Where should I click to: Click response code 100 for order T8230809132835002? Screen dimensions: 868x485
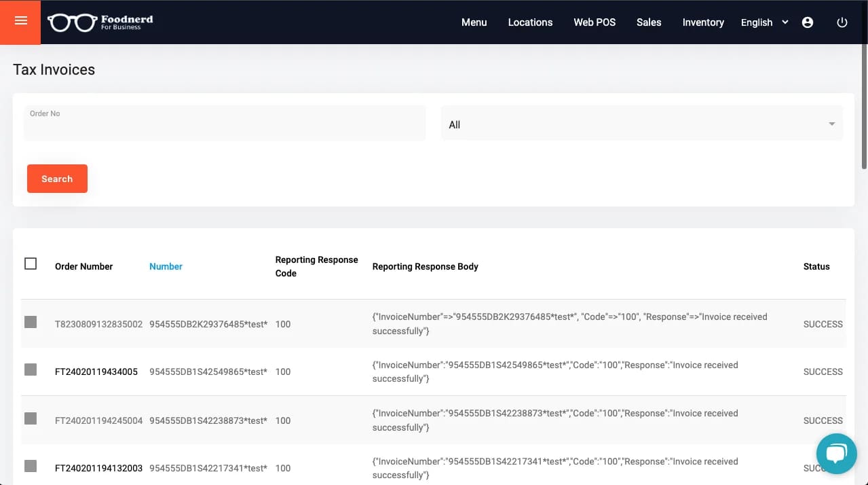(283, 324)
